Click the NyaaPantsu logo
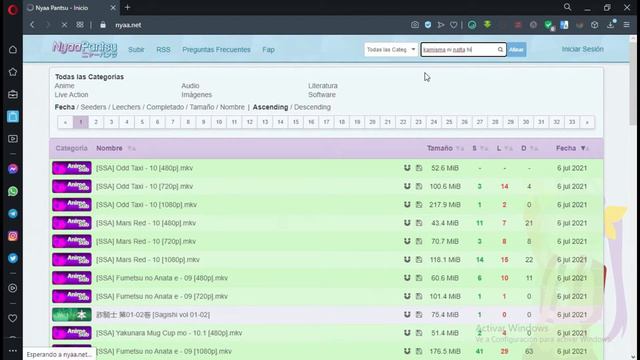640x360 pixels. 84,49
